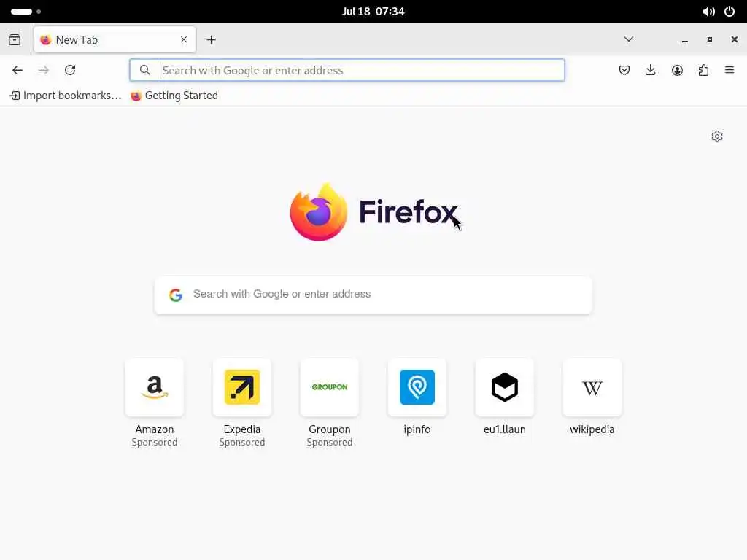Screen dimensions: 747x560
Task: Open Import bookmarks from bookmarks toolbar
Action: [x=66, y=96]
